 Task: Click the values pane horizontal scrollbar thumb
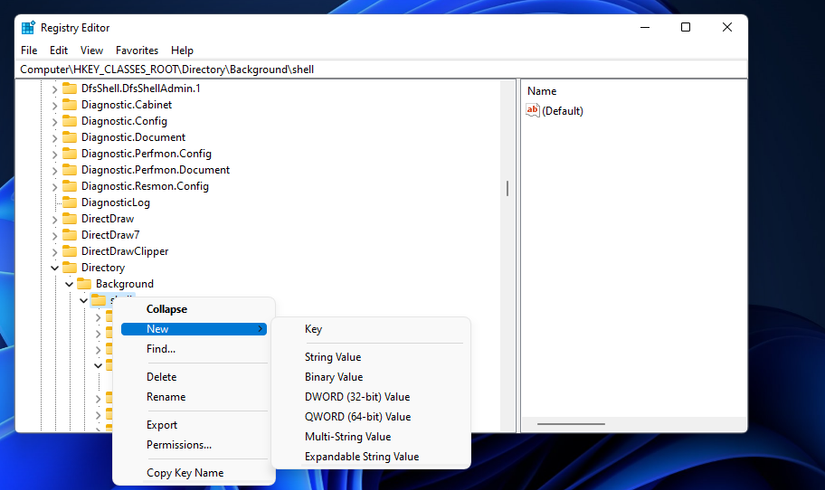click(x=571, y=424)
